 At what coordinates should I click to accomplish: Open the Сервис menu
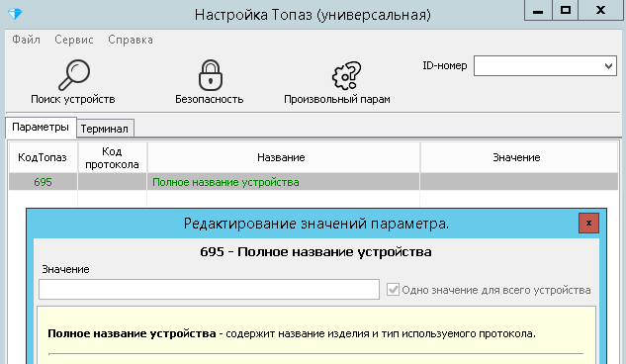(74, 40)
